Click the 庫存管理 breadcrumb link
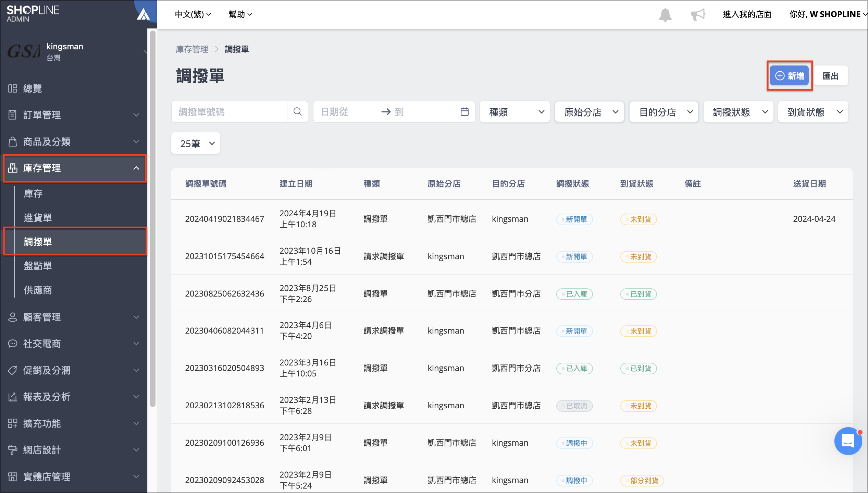The height and width of the screenshot is (493, 868). coord(192,49)
